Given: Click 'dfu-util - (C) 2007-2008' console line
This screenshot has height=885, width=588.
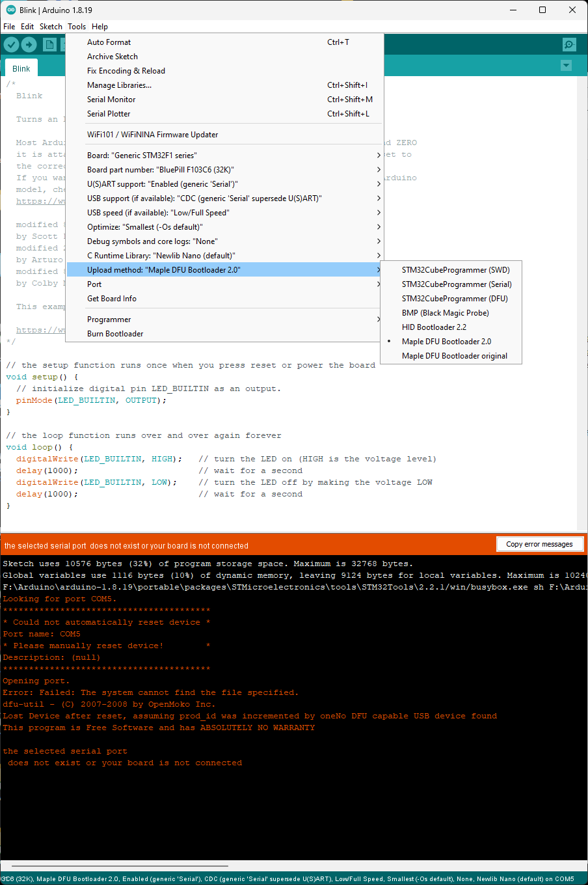Looking at the screenshot, I should [109, 705].
